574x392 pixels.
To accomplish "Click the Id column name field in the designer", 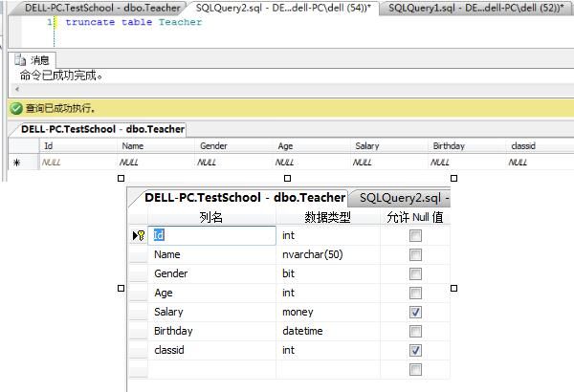I will [211, 235].
